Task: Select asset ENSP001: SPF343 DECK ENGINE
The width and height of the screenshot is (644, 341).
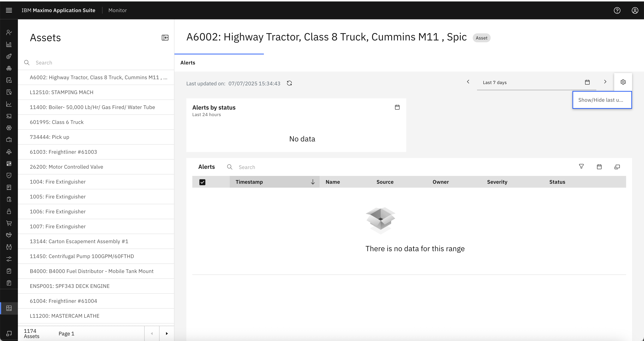Action: pos(96,286)
